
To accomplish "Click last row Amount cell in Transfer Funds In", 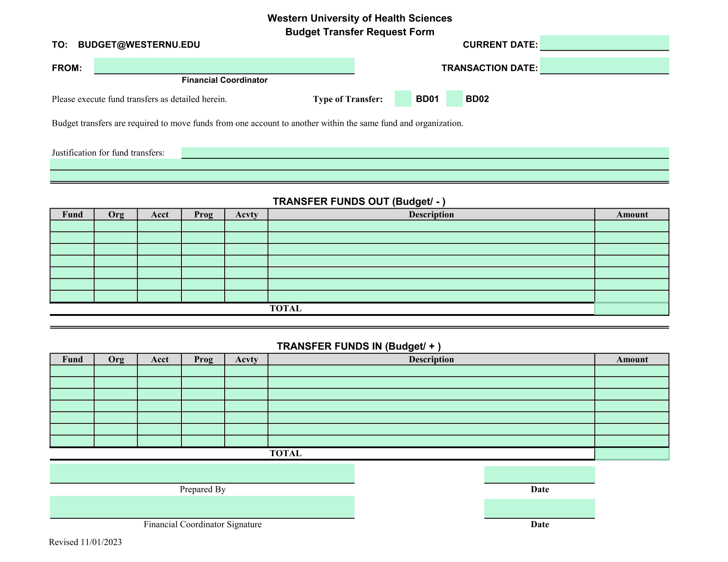I will point(632,441).
